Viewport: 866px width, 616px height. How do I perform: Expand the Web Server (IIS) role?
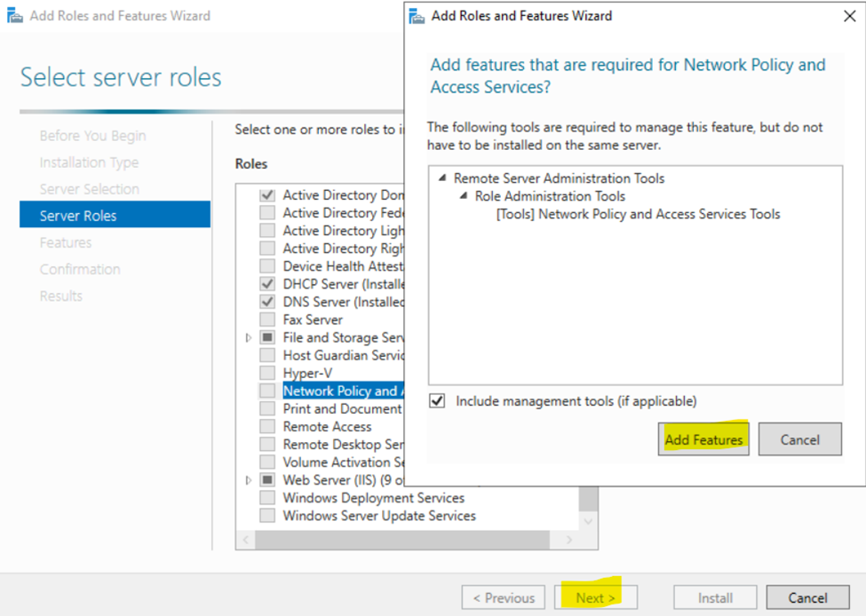(249, 480)
